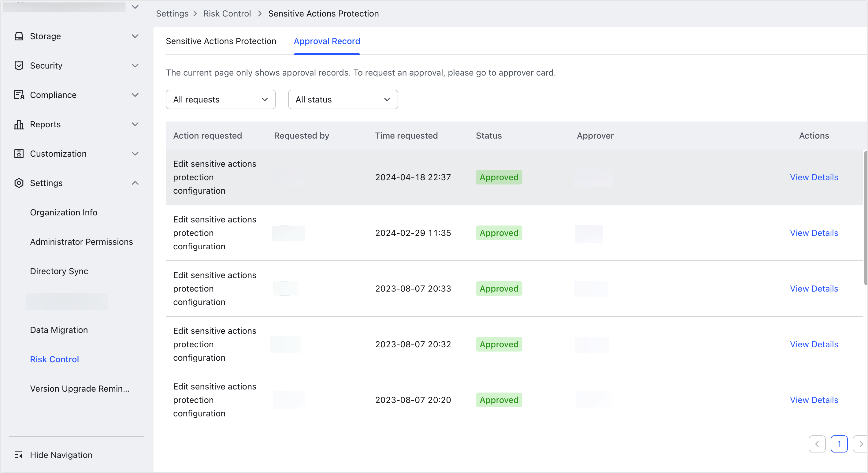Select the Approval Record tab
The height and width of the screenshot is (473, 868).
point(327,41)
